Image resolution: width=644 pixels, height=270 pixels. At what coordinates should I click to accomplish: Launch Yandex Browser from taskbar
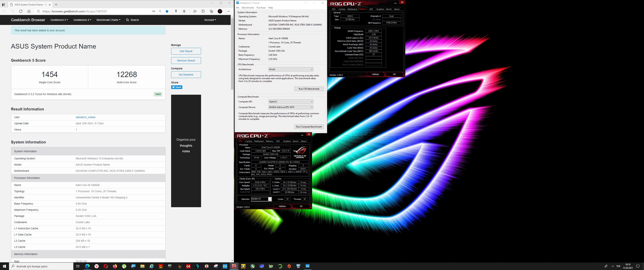96,266
